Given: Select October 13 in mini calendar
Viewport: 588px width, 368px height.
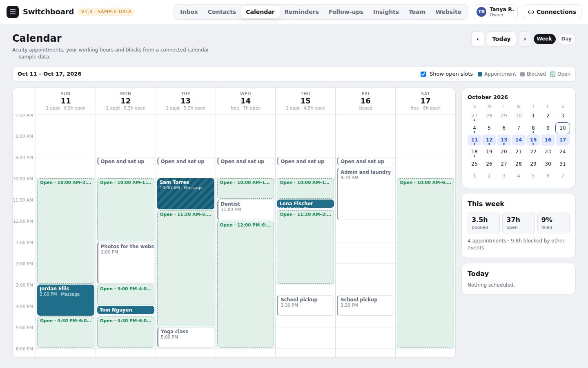Looking at the screenshot, I should point(504,140).
